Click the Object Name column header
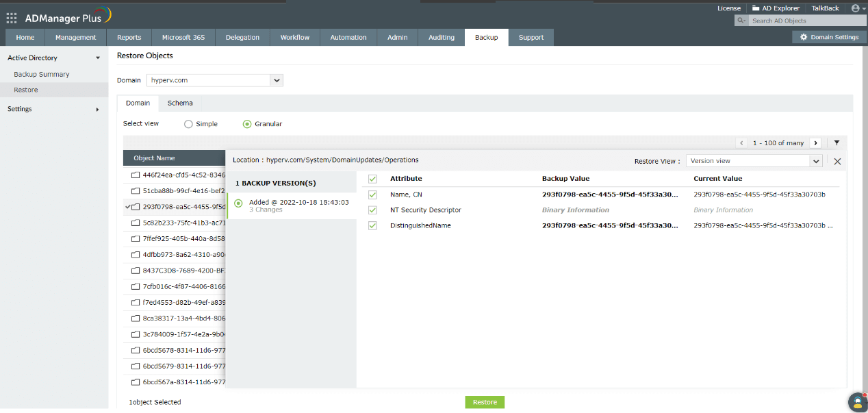Image resolution: width=868 pixels, height=413 pixels. [154, 158]
